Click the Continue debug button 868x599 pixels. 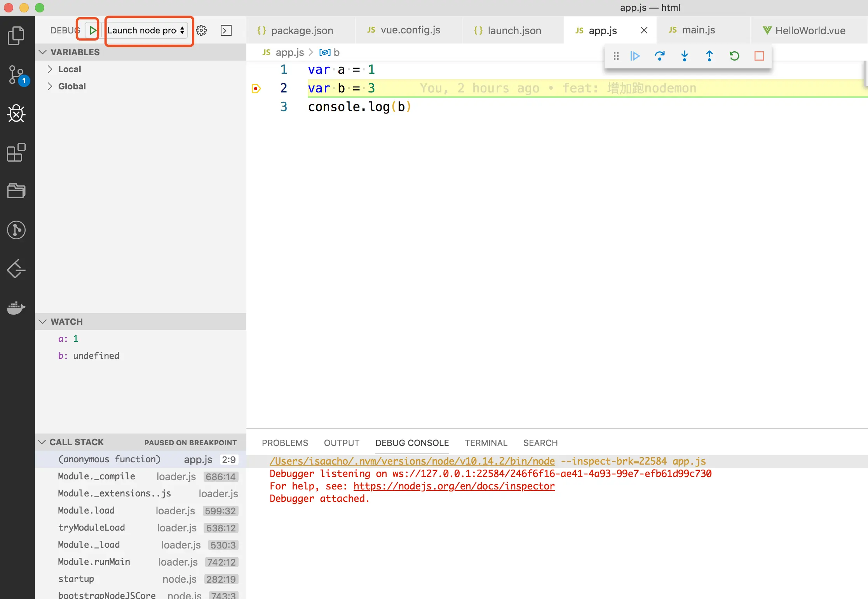click(x=635, y=56)
